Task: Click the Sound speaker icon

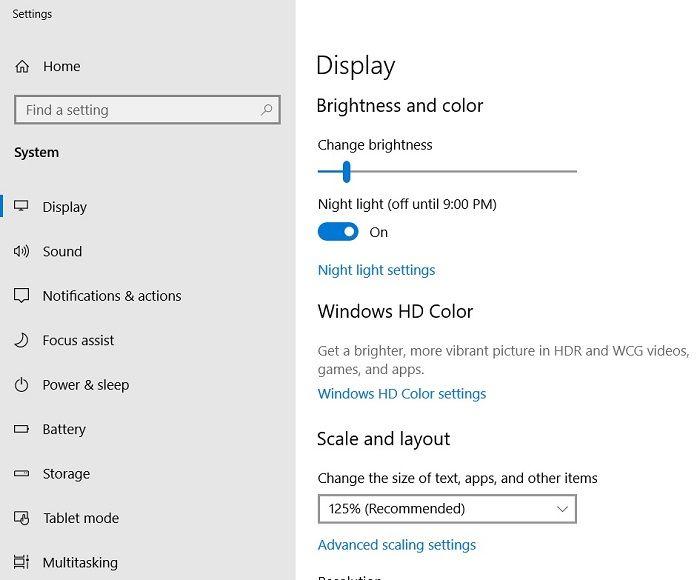Action: [21, 251]
